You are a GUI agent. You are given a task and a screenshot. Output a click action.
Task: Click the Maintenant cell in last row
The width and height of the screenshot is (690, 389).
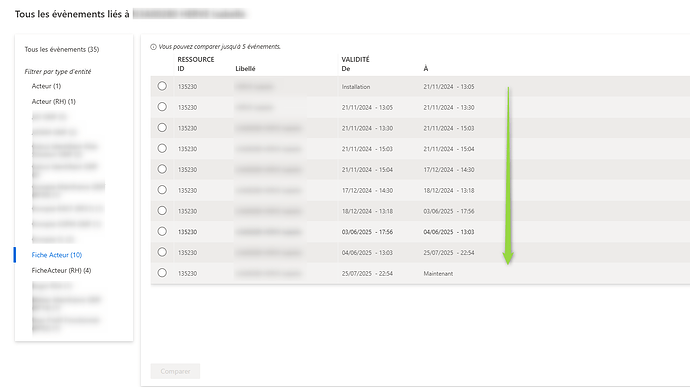tap(438, 274)
